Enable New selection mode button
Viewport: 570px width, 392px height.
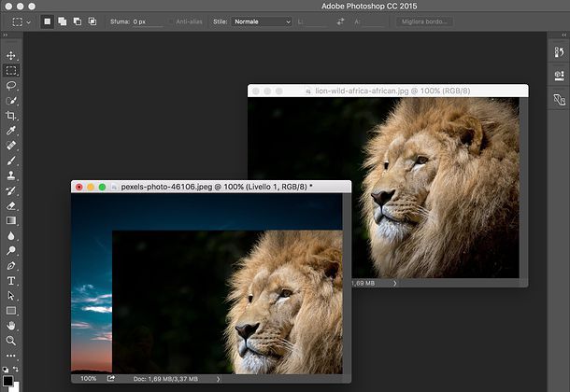pyautogui.click(x=48, y=21)
